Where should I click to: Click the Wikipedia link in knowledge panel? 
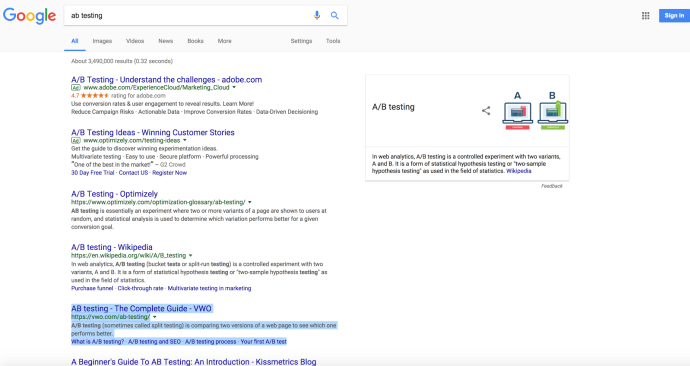pyautogui.click(x=518, y=171)
